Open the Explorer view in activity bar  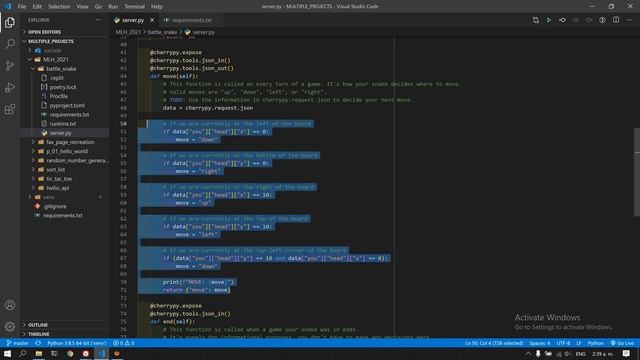[x=10, y=22]
